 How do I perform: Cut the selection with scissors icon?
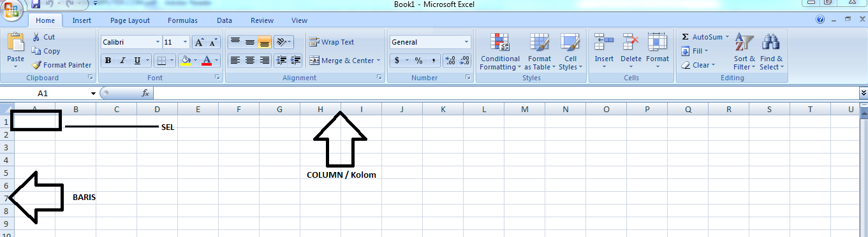44,37
